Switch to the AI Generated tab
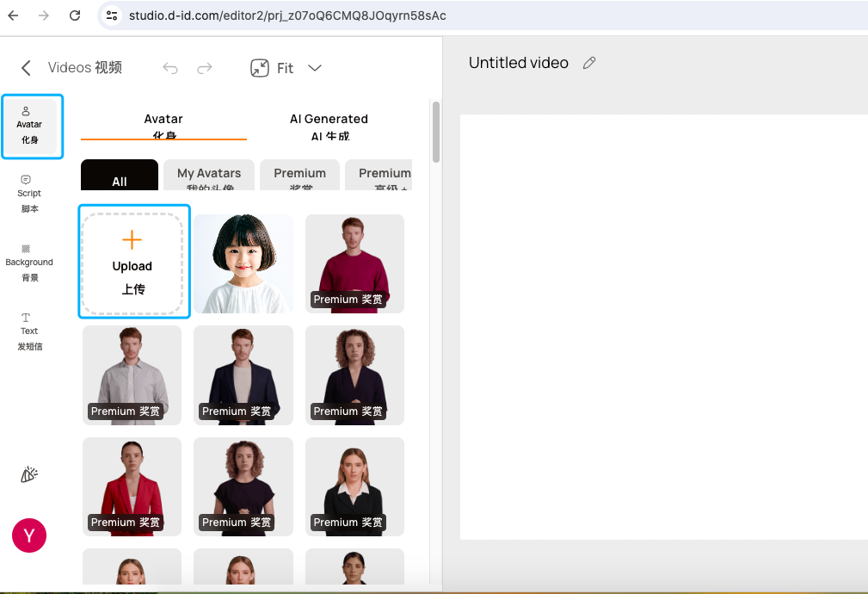Image resolution: width=868 pixels, height=594 pixels. click(x=329, y=126)
